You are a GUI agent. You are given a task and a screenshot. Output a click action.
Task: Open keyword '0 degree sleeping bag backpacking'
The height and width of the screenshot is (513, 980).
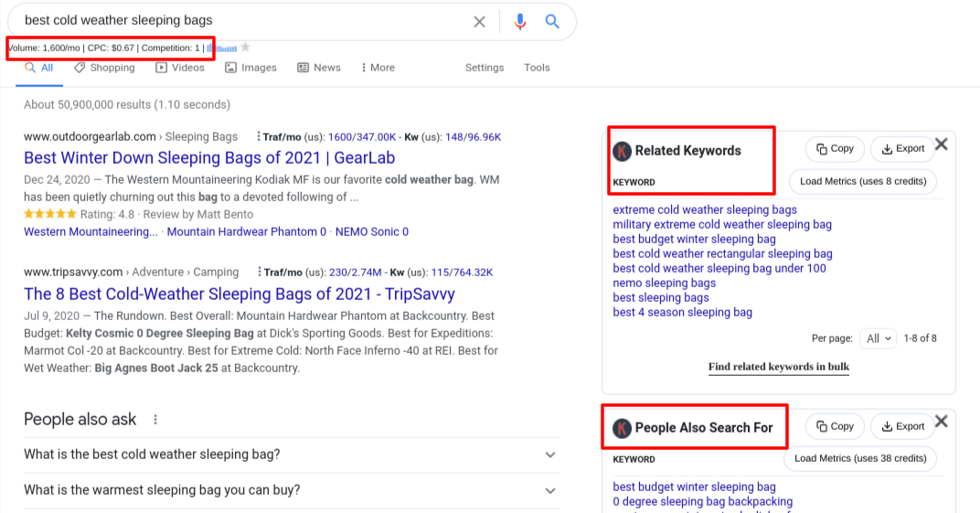coord(702,502)
